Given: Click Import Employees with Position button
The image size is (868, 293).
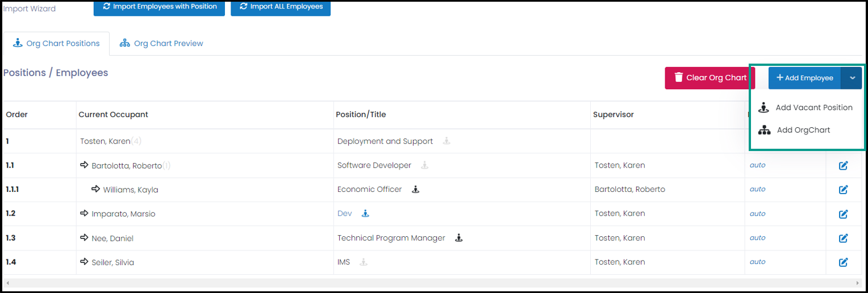Looking at the screenshot, I should [x=159, y=7].
